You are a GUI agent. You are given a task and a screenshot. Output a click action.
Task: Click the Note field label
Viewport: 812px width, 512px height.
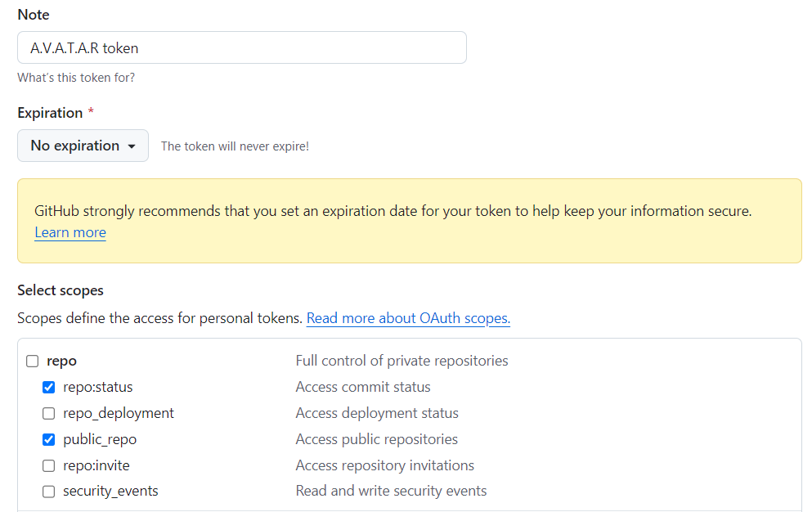coord(34,15)
